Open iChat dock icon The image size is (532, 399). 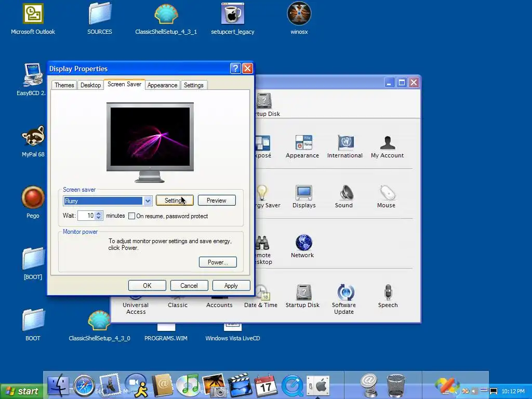click(x=136, y=385)
